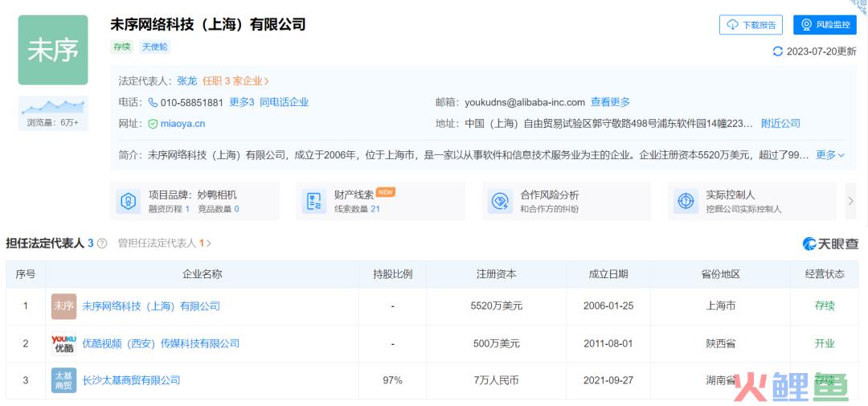This screenshot has width=868, height=406.
Task: Open 项目品牌：妙鸭相机 card
Action: point(193,195)
